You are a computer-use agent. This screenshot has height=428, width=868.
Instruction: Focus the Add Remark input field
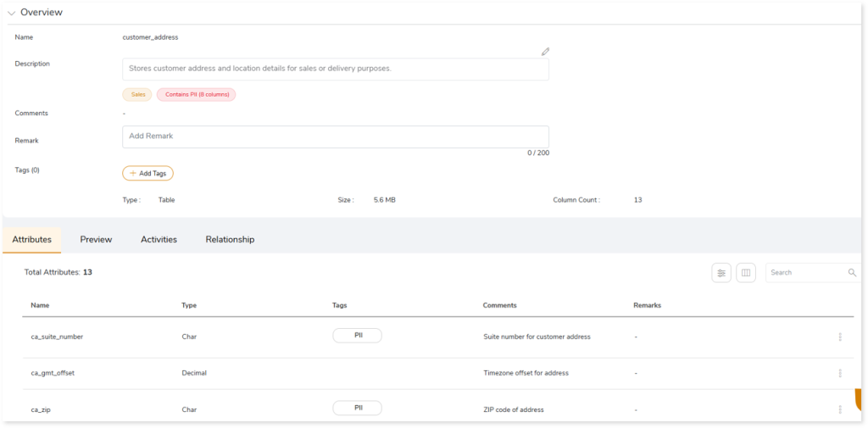click(336, 136)
